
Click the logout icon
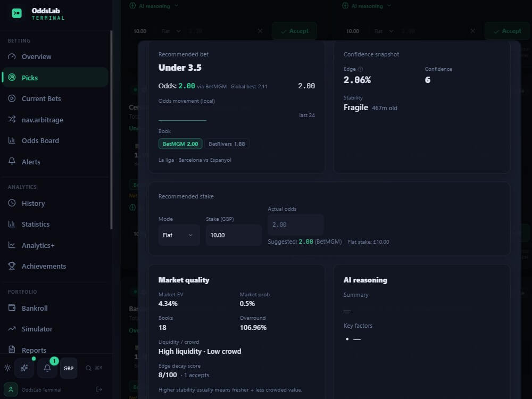click(x=99, y=389)
